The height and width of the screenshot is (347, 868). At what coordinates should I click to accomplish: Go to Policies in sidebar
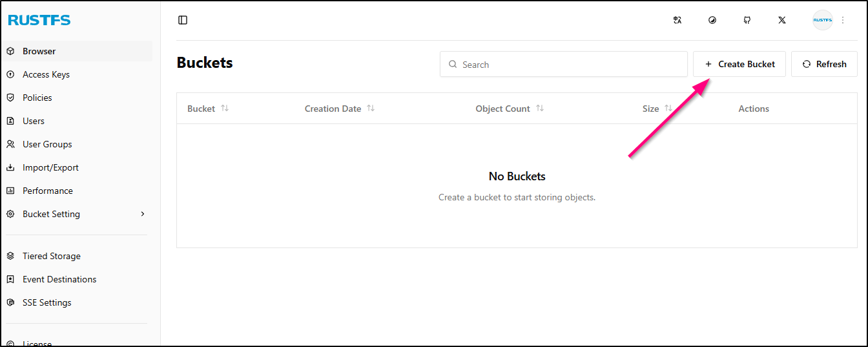point(37,98)
